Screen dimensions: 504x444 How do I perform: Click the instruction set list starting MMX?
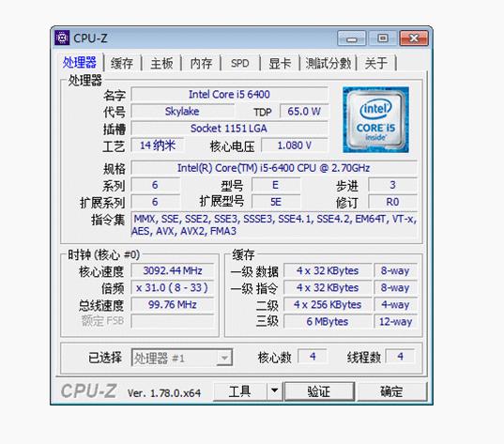274,224
